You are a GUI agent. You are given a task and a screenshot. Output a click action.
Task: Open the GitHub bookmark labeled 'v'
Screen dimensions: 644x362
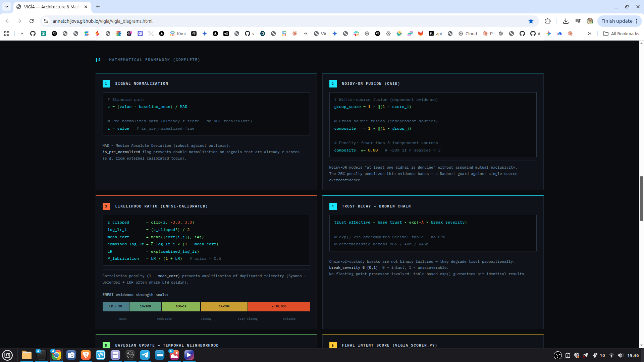tap(250, 34)
